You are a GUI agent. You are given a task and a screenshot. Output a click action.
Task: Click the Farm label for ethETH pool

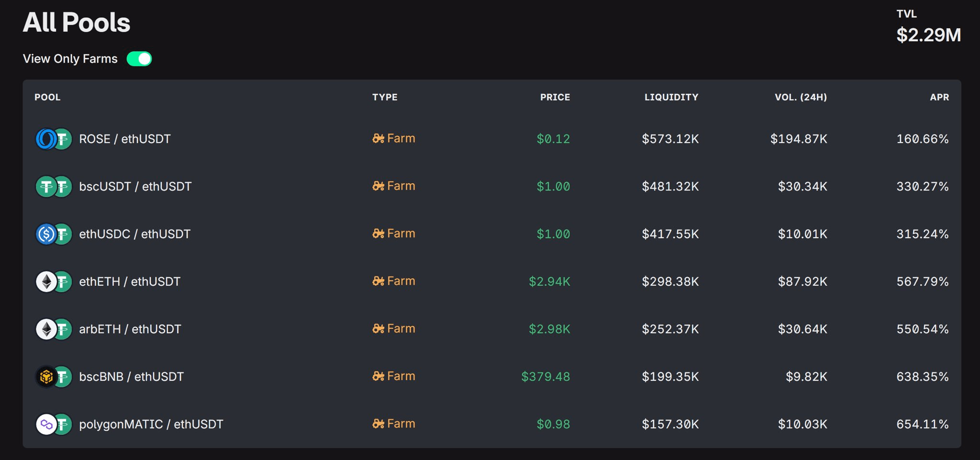click(401, 281)
